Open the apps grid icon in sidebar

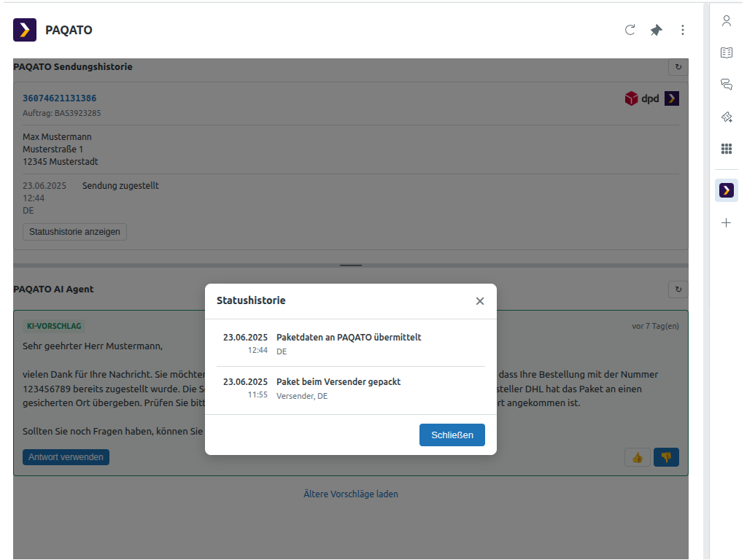(727, 149)
